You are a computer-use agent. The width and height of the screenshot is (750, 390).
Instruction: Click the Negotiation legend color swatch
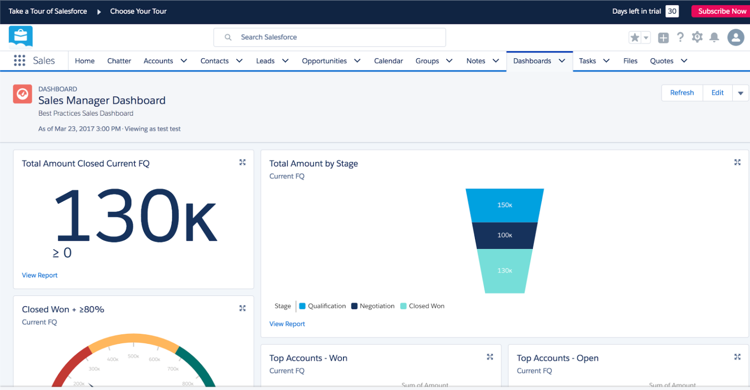354,306
